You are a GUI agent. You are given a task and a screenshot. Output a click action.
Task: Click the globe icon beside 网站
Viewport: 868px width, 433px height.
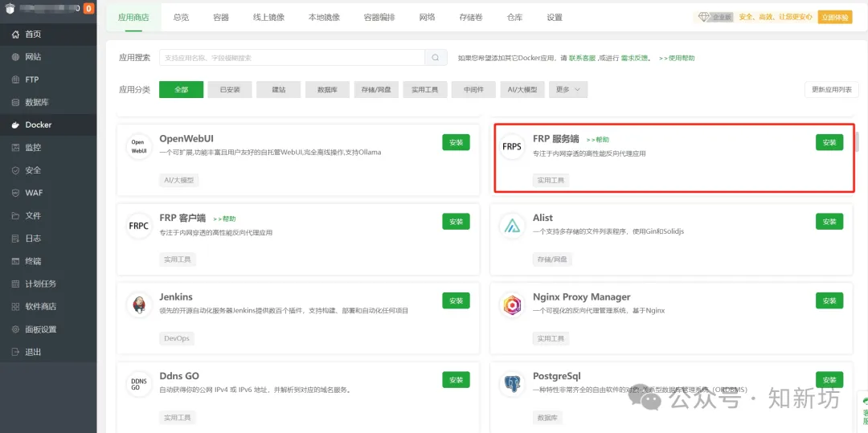15,57
